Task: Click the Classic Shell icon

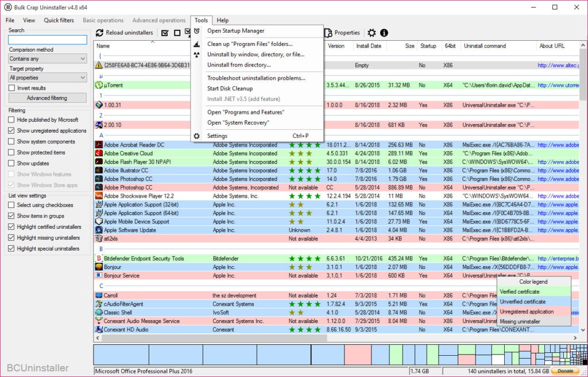Action: pyautogui.click(x=99, y=313)
